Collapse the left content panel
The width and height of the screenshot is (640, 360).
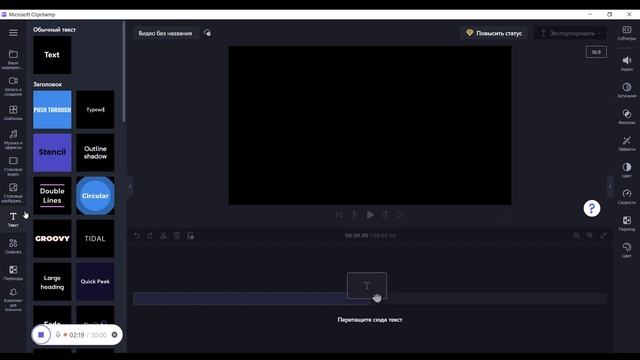(130, 187)
